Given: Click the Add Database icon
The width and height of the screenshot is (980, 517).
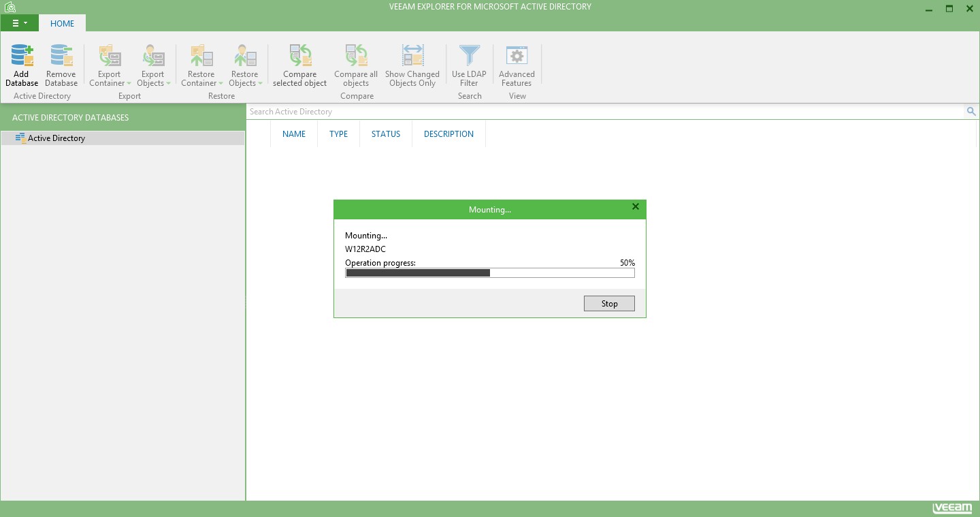Looking at the screenshot, I should (x=22, y=56).
